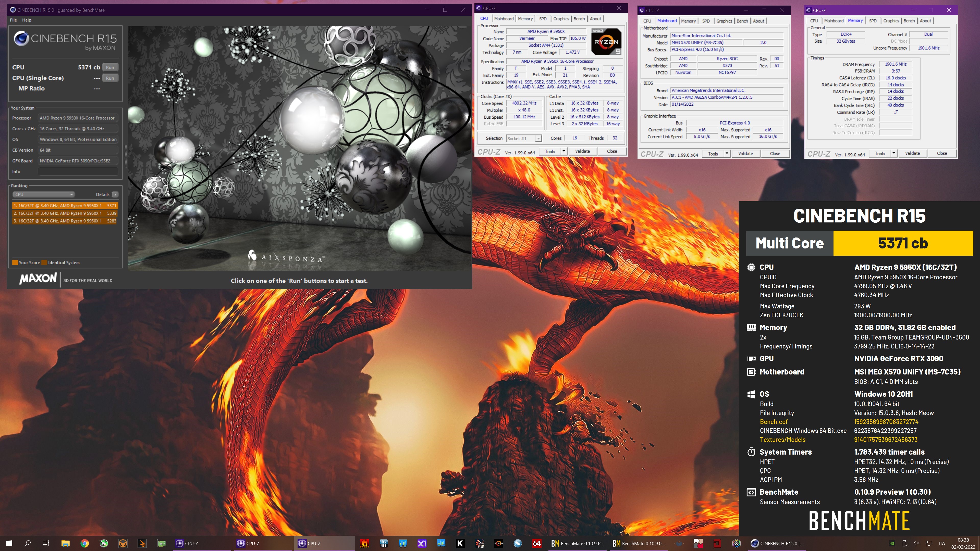The width and height of the screenshot is (980, 551).
Task: Click DRAM Frequency value 1901.6 MHz
Action: [x=896, y=64]
